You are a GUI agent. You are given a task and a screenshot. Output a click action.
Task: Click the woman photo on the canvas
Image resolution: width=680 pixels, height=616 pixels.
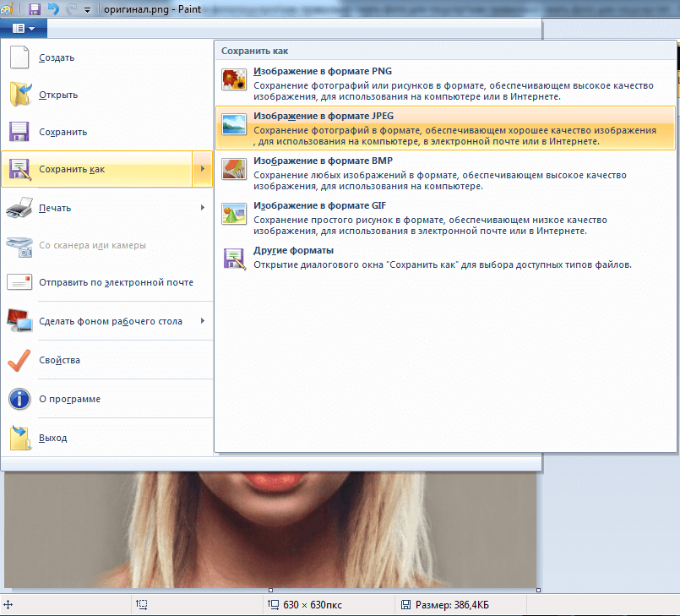[x=270, y=529]
